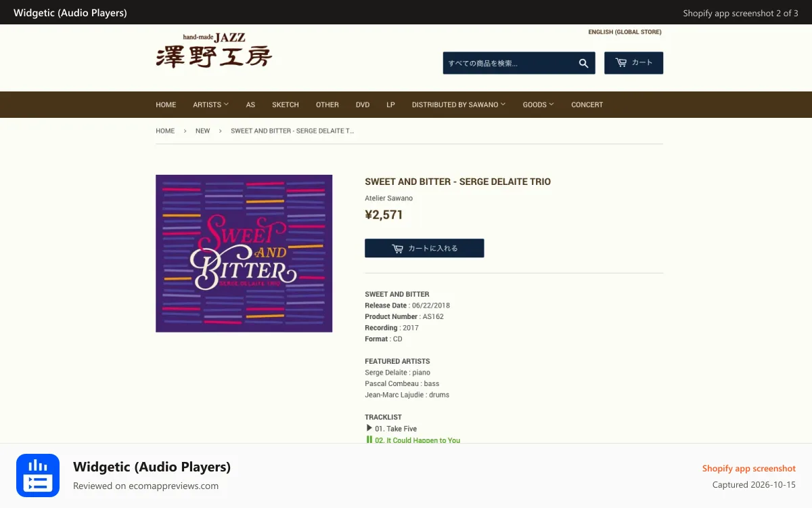Add album to cart button
812x508 pixels.
[x=424, y=248]
